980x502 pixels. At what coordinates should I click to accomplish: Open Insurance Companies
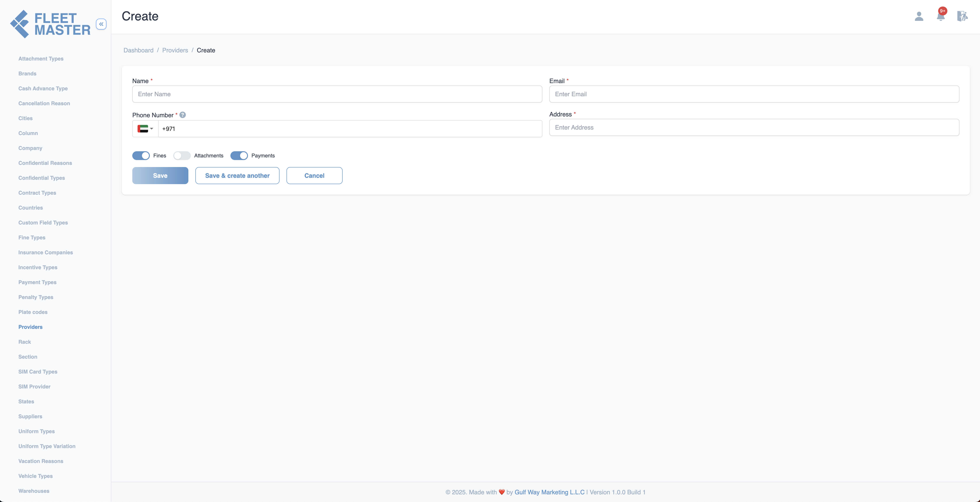[46, 252]
